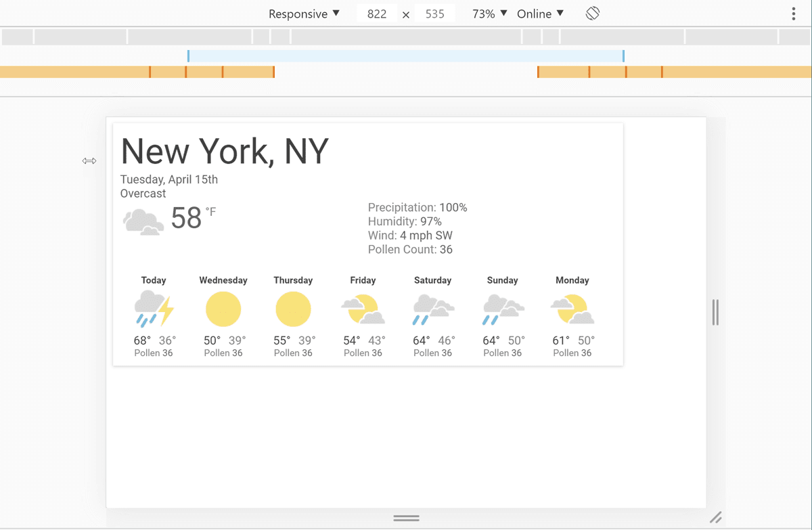Click the viewport width field showing 822
812x530 pixels.
(x=376, y=13)
